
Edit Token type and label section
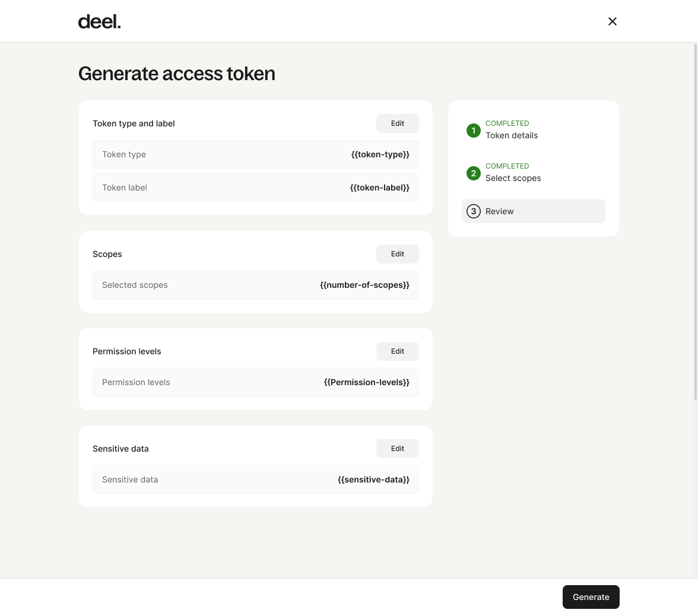397,123
